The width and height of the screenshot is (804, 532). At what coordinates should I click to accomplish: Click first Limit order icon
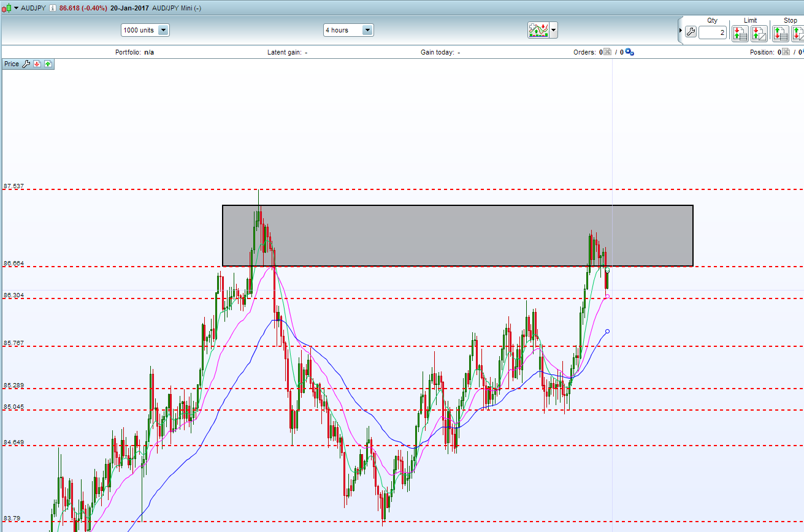[x=740, y=33]
